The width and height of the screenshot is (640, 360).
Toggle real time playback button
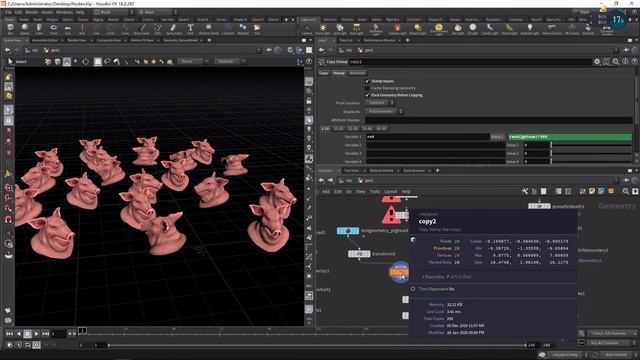pyautogui.click(x=36, y=345)
